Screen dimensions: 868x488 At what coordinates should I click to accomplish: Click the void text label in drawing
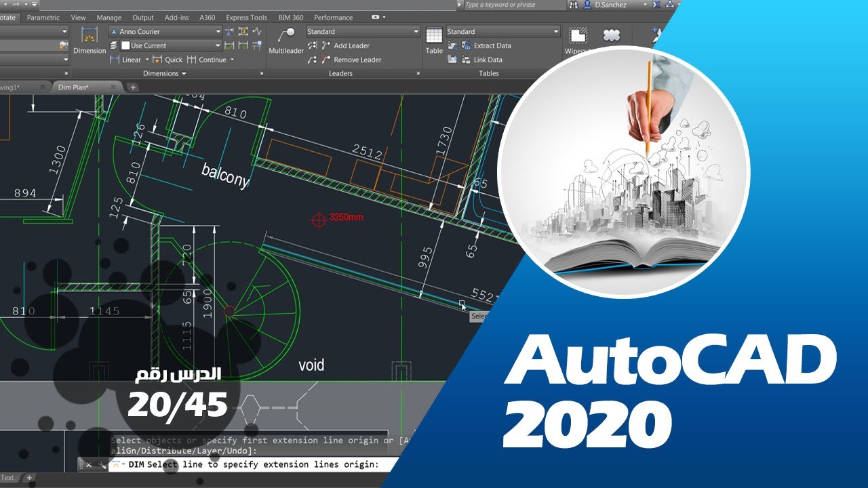click(x=312, y=365)
